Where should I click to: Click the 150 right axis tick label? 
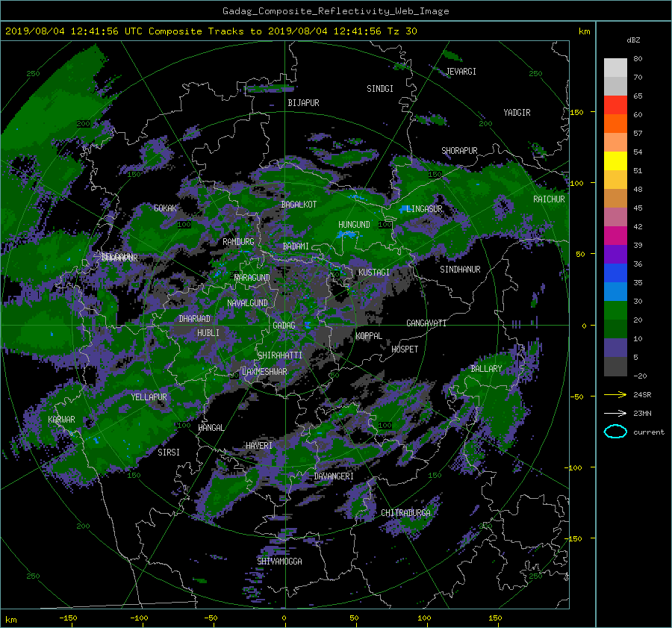tap(577, 112)
